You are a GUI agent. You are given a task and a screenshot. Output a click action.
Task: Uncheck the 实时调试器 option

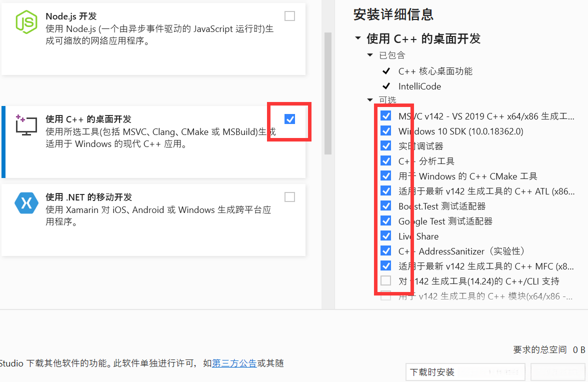[x=385, y=145]
